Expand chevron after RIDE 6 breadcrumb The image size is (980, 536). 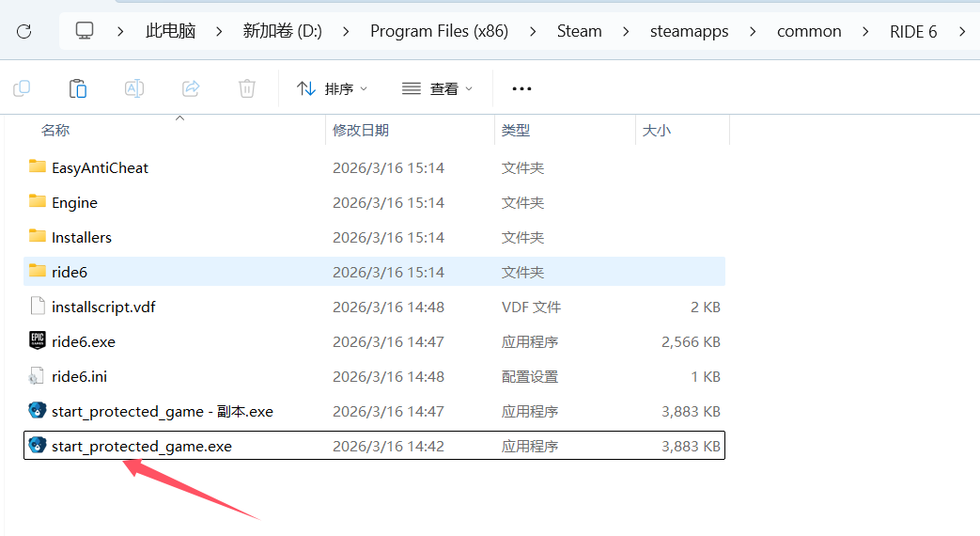[961, 31]
